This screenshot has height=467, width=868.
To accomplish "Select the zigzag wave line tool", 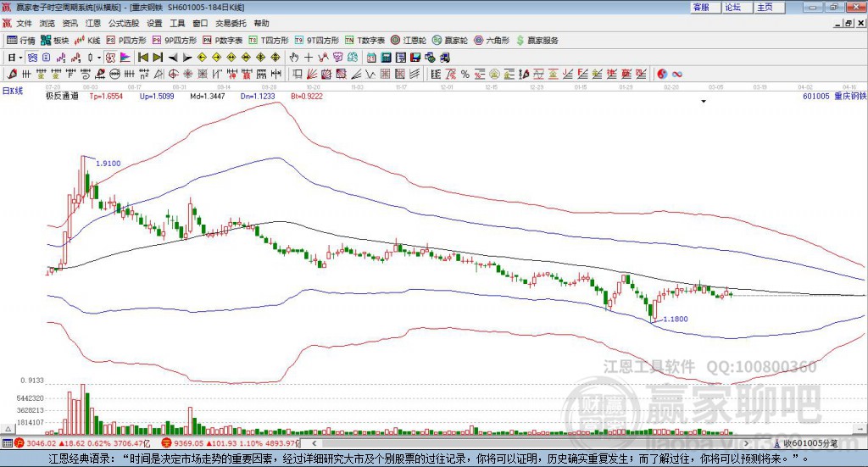I will click(370, 74).
